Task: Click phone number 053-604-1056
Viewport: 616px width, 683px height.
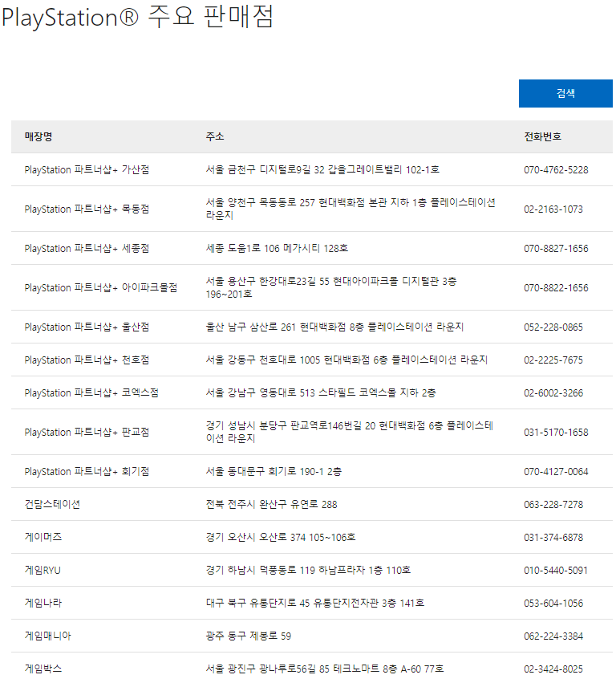Action: pos(553,604)
